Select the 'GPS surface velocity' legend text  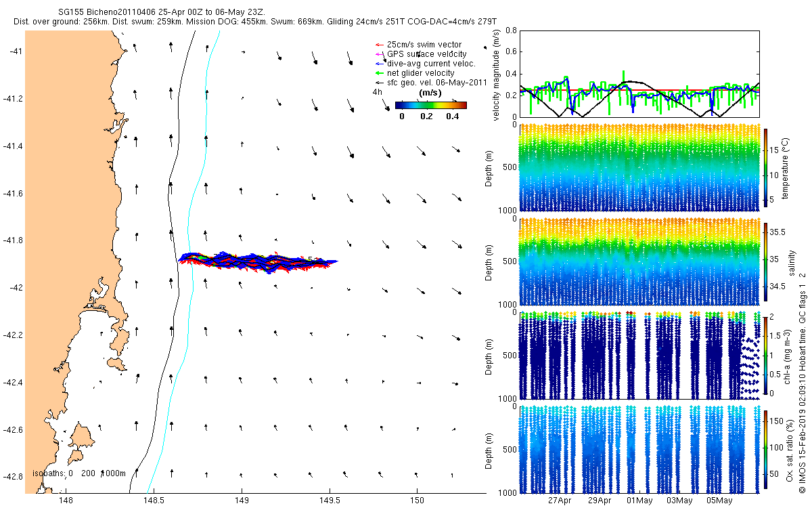click(x=426, y=54)
